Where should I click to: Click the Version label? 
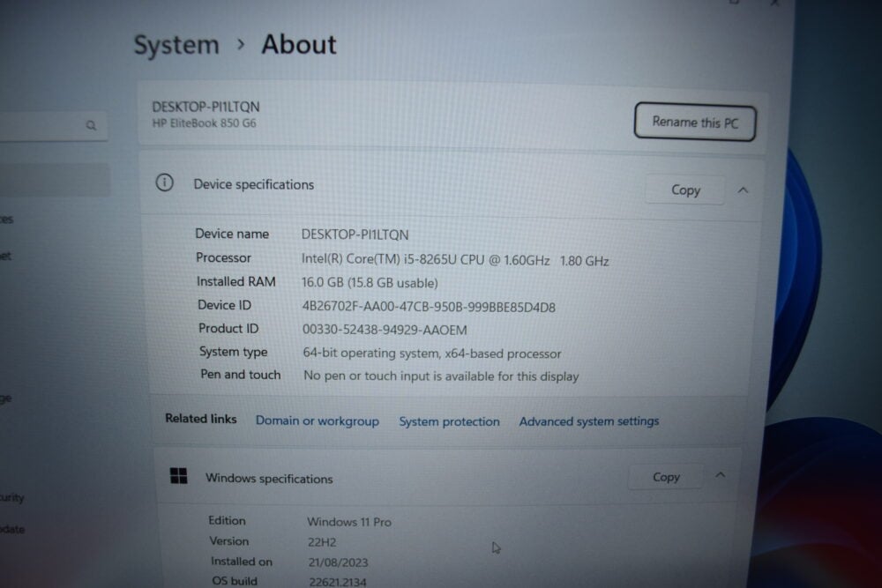[x=229, y=540]
